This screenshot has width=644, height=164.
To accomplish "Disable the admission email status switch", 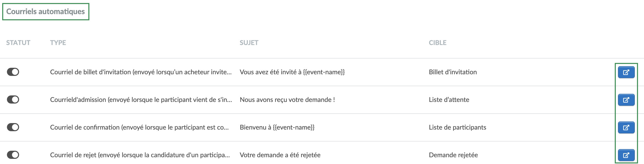I will pos(13,99).
